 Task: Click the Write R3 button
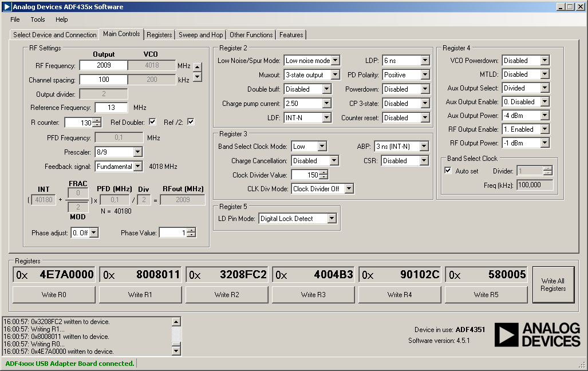click(313, 295)
